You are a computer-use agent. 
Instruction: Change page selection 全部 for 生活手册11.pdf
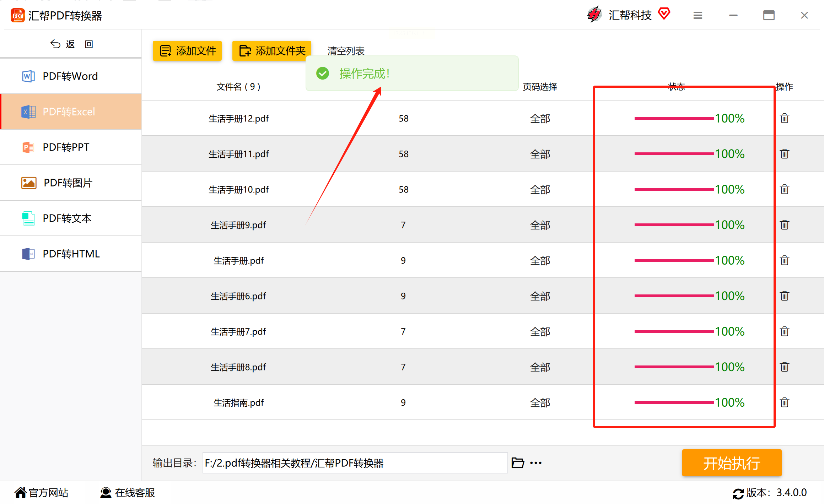540,154
